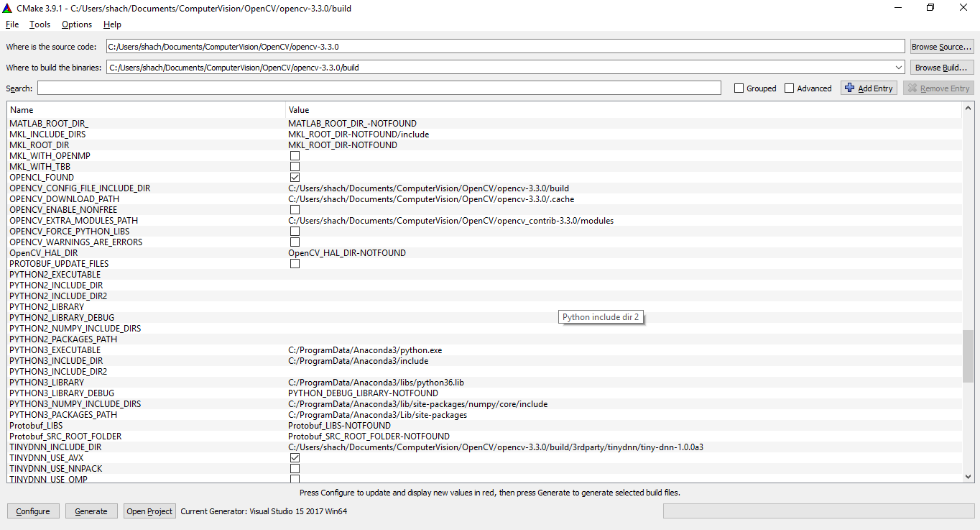
Task: Disable TINYDNN_USE_AVX
Action: [295, 457]
